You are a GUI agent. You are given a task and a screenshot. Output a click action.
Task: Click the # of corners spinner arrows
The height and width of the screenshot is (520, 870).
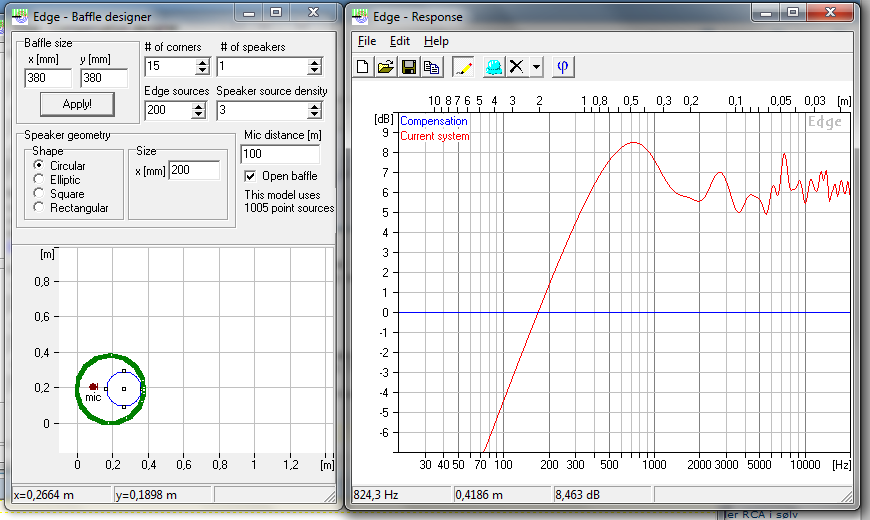202,67
